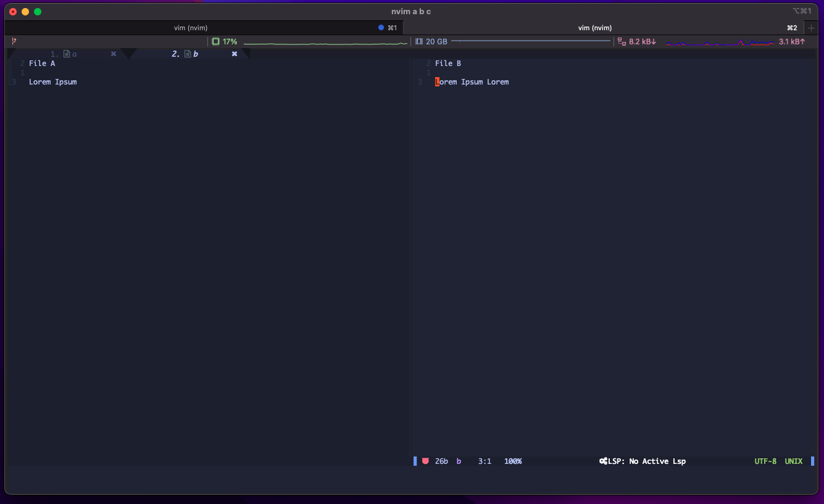Open a new terminal tab with plus button
The image size is (824, 504).
(811, 28)
